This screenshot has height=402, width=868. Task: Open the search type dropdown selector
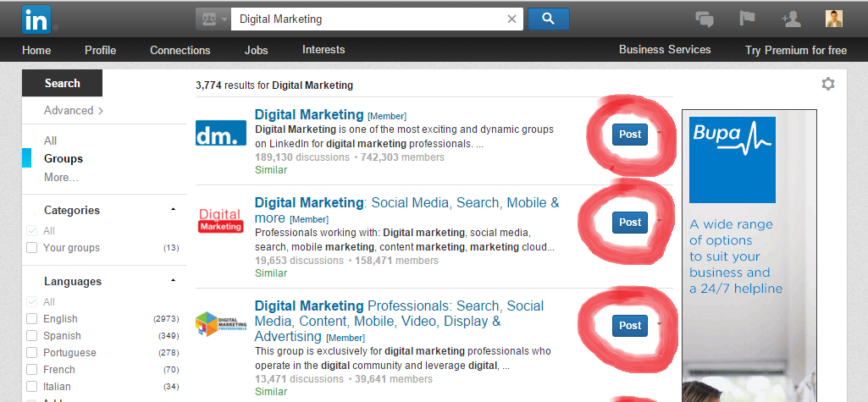[212, 19]
